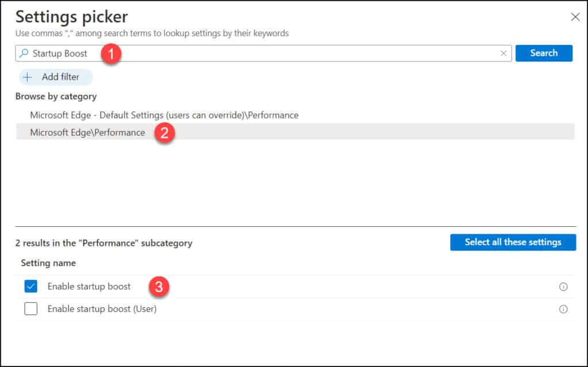
Task: Click the Browse by category heading
Action: pos(56,96)
